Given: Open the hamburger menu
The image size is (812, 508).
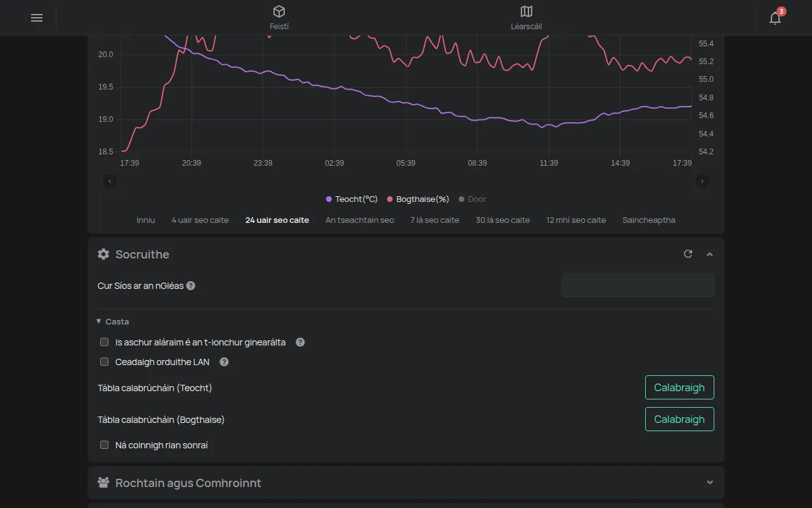Looking at the screenshot, I should click(x=37, y=18).
